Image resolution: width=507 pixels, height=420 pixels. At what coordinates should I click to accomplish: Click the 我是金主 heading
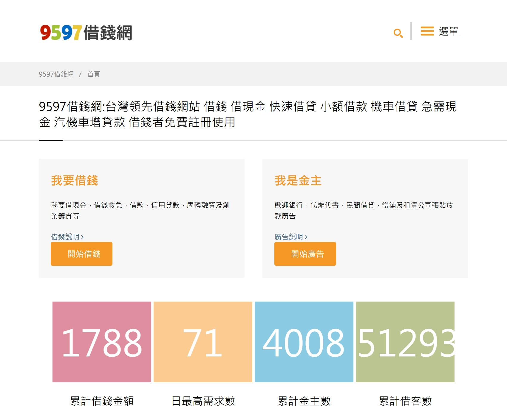coord(298,180)
